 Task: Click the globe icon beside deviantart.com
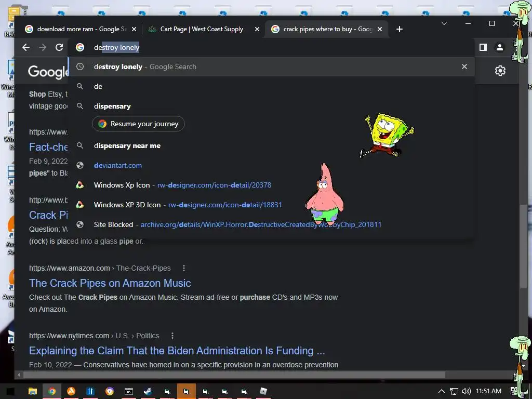(79, 165)
